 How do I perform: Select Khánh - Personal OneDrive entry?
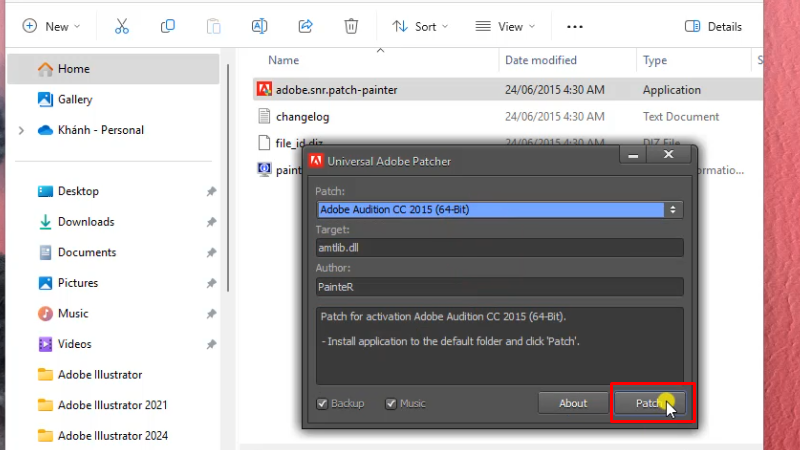click(x=101, y=130)
